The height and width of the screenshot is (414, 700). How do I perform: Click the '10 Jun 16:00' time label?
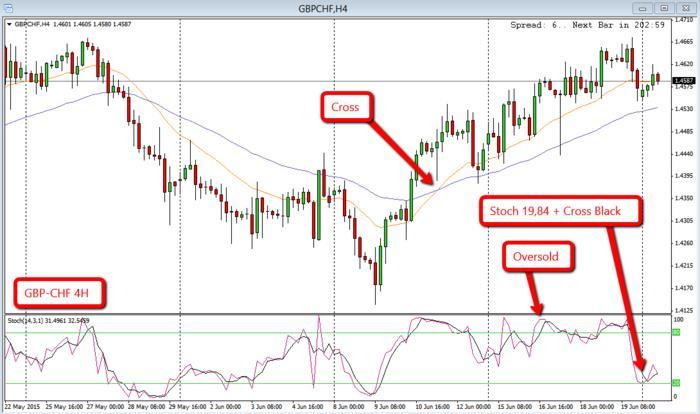[x=433, y=407]
